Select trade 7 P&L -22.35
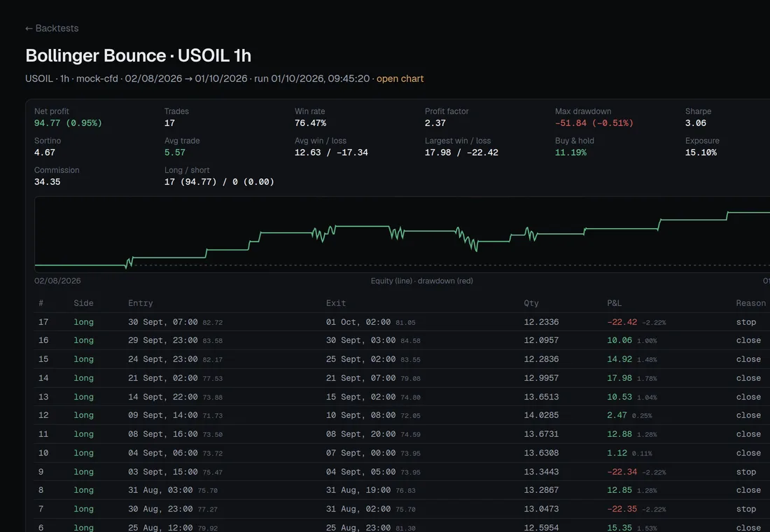 pos(622,509)
